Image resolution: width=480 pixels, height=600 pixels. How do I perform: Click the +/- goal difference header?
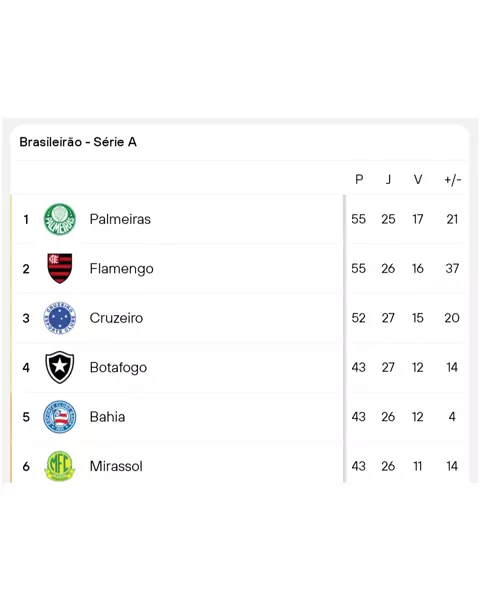click(x=452, y=179)
